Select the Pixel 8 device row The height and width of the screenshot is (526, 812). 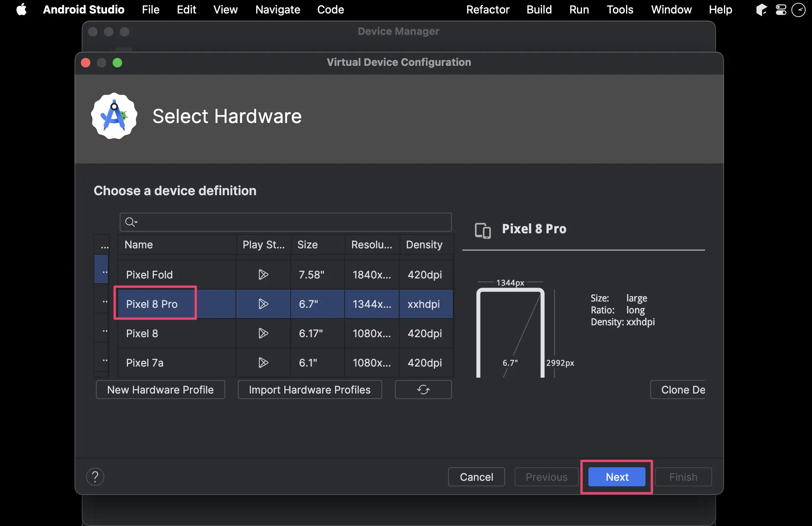[x=285, y=333]
